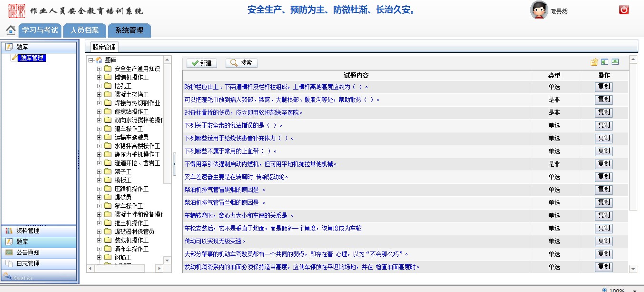Click the 新建 button
This screenshot has width=644, height=292.
point(202,63)
